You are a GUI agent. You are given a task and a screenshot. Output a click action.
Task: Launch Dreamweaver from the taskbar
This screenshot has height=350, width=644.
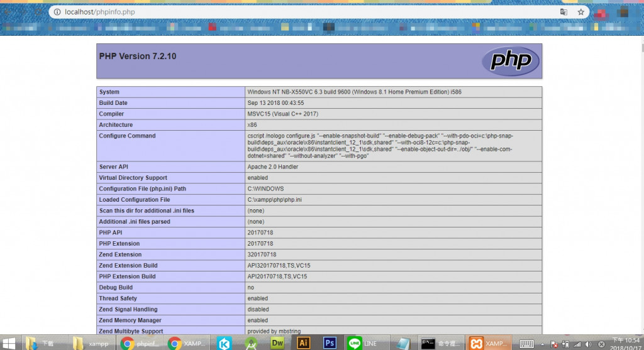coord(277,343)
